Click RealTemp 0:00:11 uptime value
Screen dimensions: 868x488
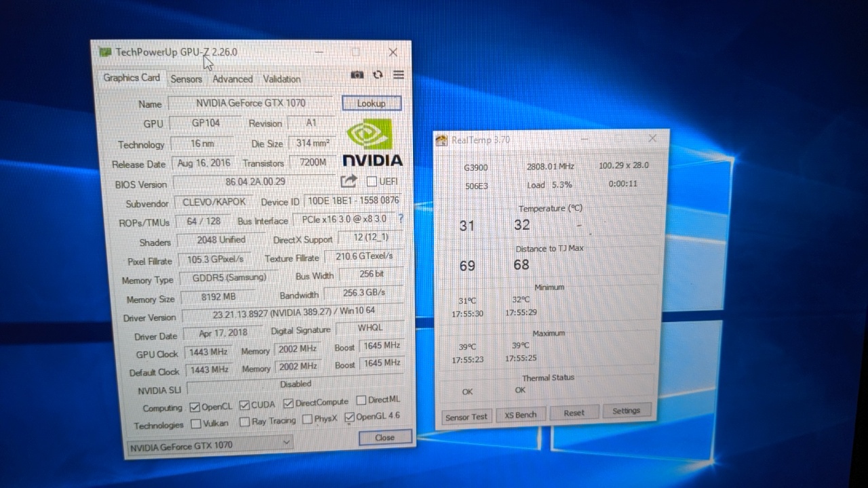point(623,184)
